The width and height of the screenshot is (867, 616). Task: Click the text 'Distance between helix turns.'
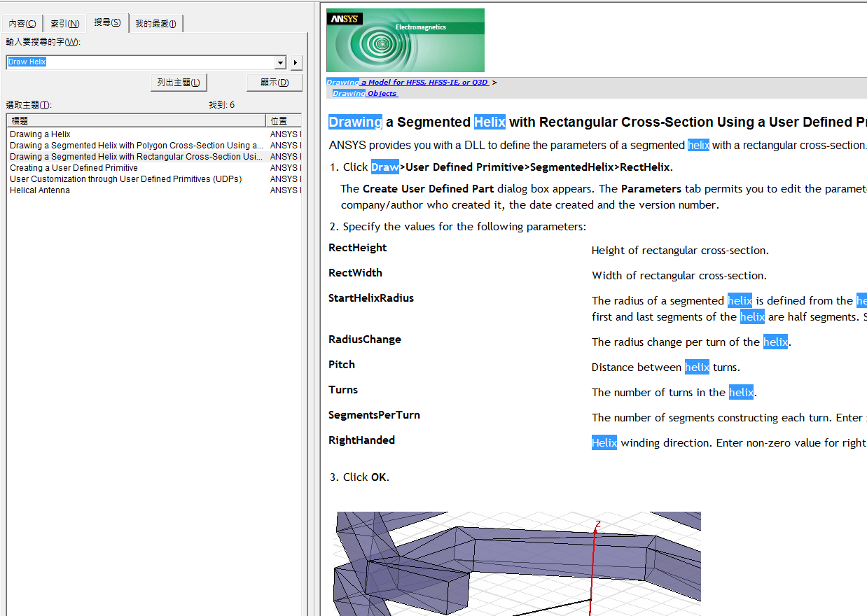point(666,367)
